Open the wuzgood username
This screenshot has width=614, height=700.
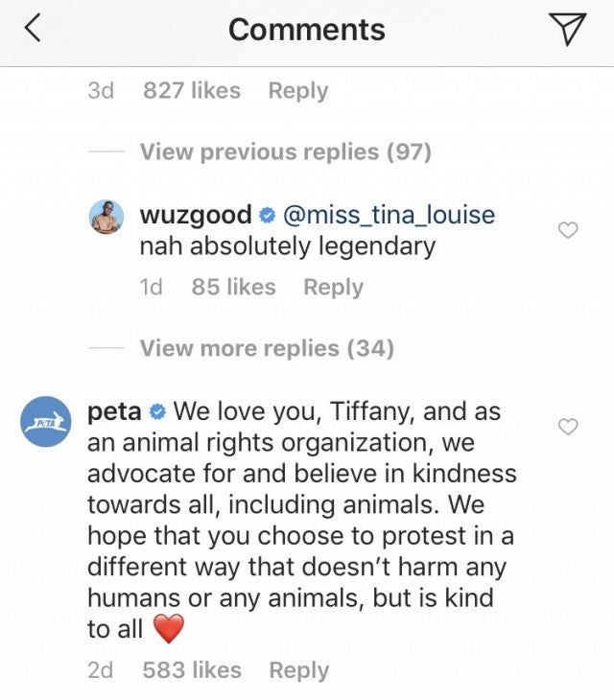(196, 214)
